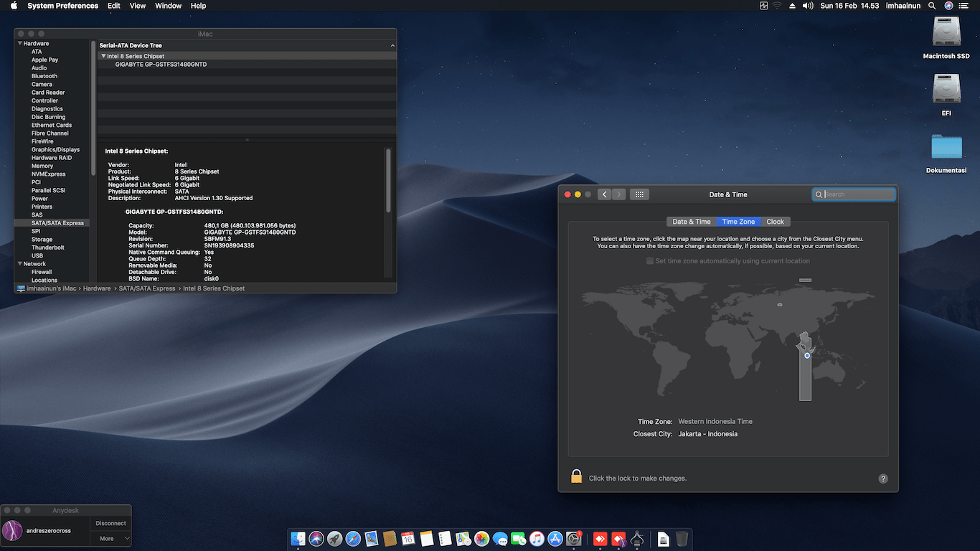Collapse the Hardware section in iMac sidebar
Screen dimensions: 980x551
point(19,44)
